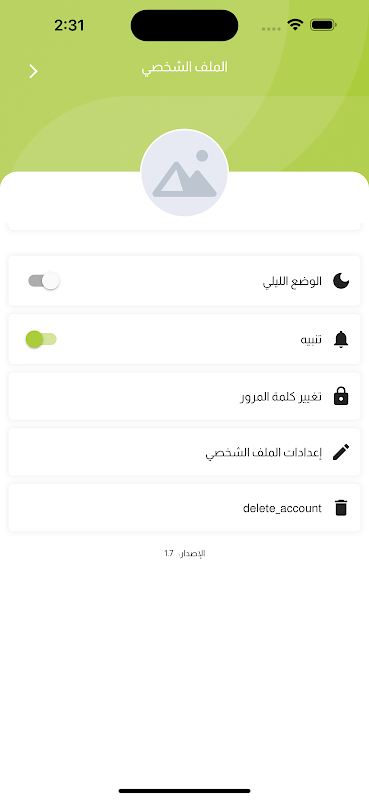The width and height of the screenshot is (369, 800).
Task: Click the pencil edit profile icon
Action: click(341, 452)
